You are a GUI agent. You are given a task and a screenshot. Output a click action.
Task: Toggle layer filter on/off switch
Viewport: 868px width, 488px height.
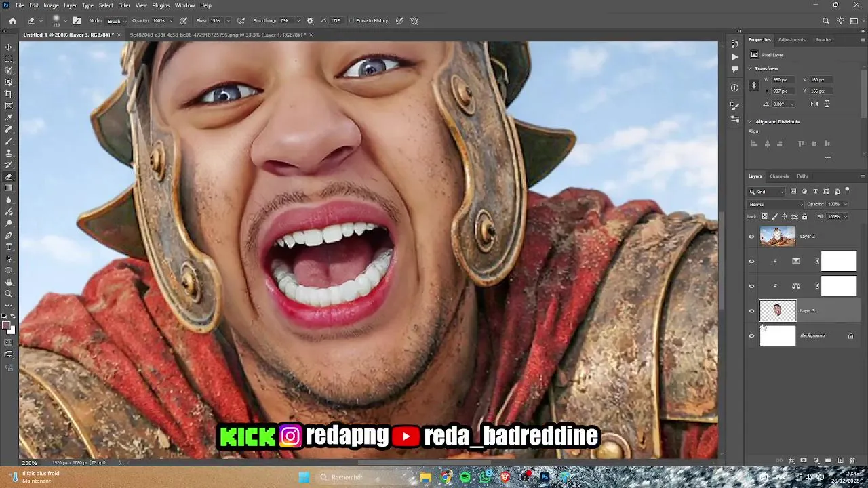pos(847,191)
